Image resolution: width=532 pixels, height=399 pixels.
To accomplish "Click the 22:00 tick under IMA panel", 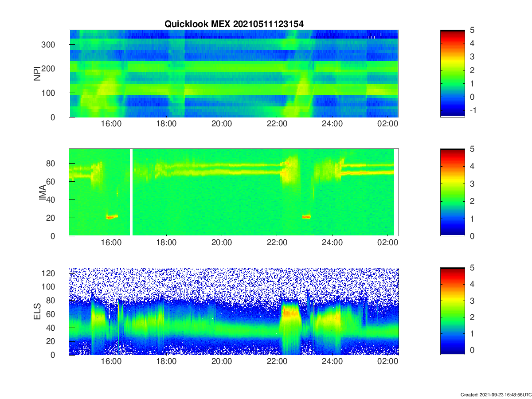I will pyautogui.click(x=277, y=243).
